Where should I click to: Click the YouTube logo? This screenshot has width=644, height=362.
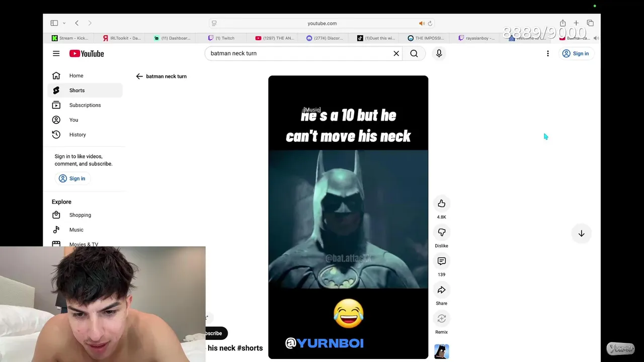pos(87,53)
